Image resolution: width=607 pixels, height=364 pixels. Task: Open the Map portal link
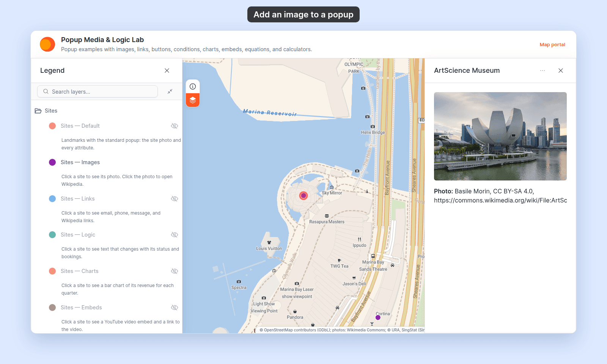tap(552, 44)
